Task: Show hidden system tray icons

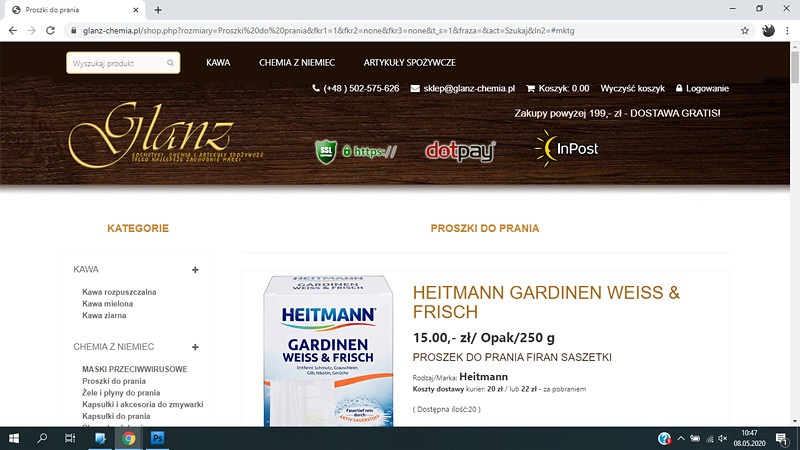Action: pyautogui.click(x=681, y=438)
